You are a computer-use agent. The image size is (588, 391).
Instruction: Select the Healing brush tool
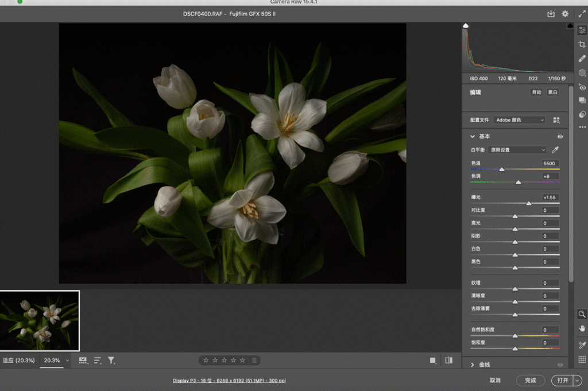(x=582, y=58)
